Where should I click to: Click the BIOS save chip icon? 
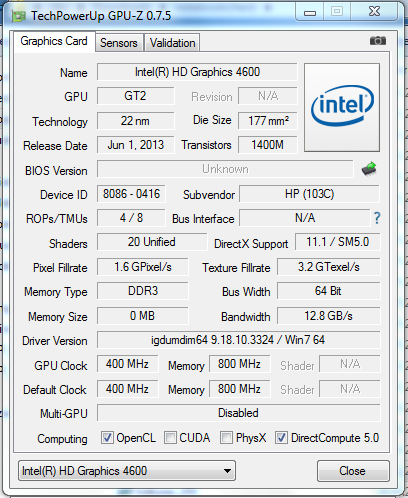coord(369,169)
